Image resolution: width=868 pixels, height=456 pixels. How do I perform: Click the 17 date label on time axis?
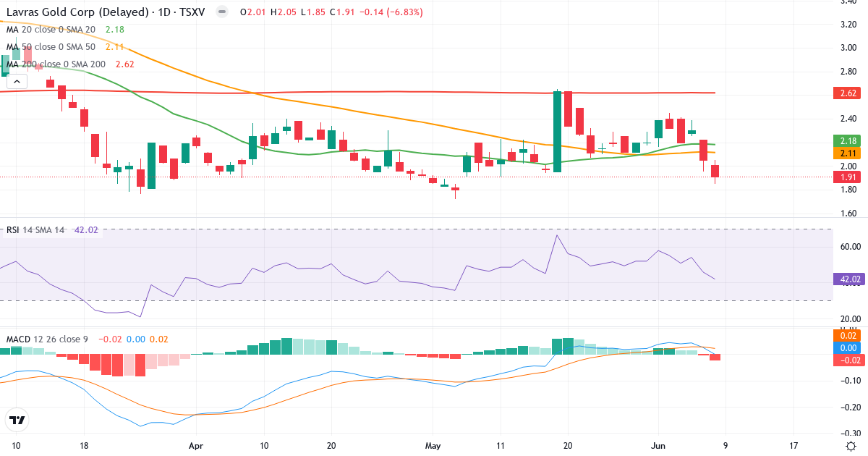click(793, 445)
